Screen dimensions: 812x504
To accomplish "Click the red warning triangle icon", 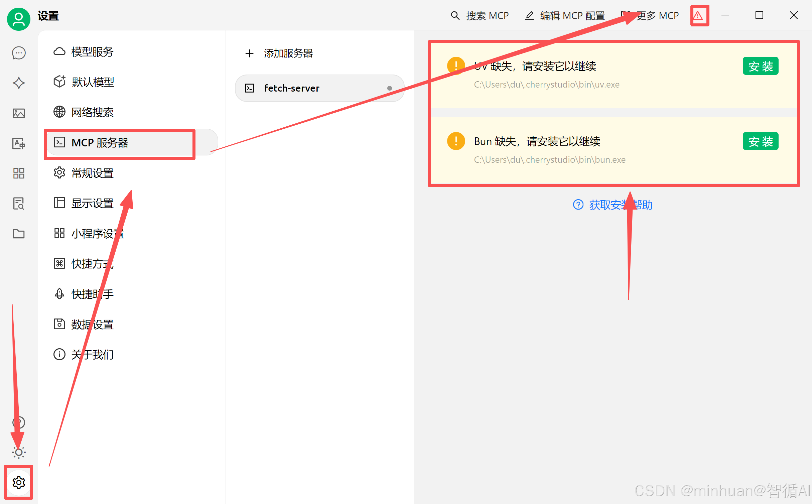I will [x=698, y=16].
